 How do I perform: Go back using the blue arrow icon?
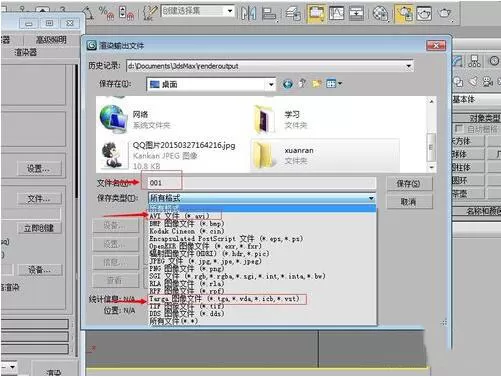coord(288,84)
